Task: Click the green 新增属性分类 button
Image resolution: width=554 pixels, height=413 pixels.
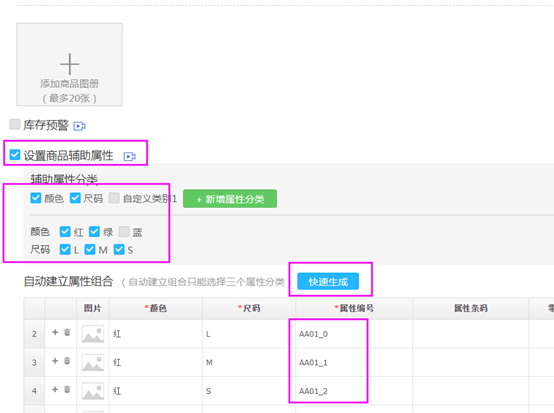Action: click(x=230, y=199)
